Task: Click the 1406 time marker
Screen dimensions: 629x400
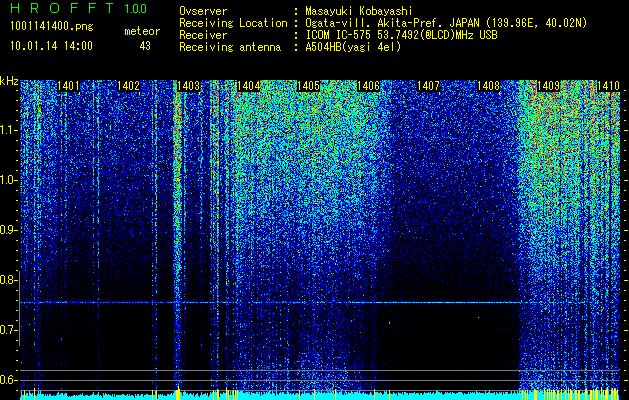Action: (x=368, y=86)
